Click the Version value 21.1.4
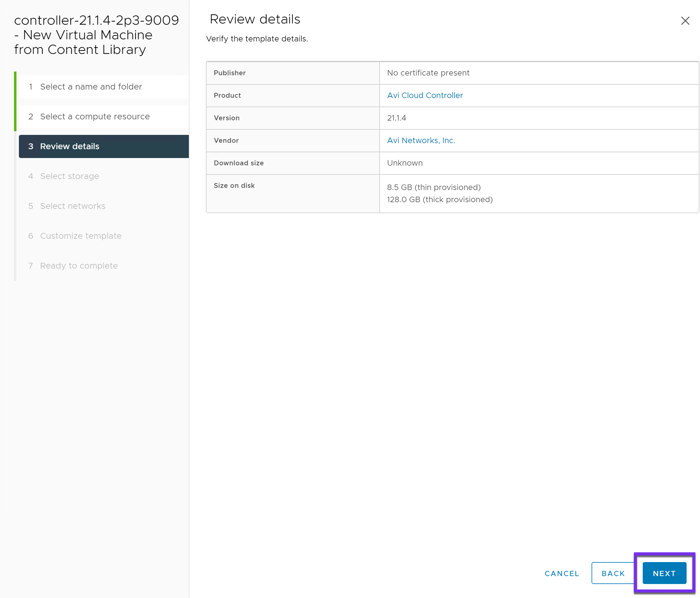700x598 pixels. tap(396, 118)
